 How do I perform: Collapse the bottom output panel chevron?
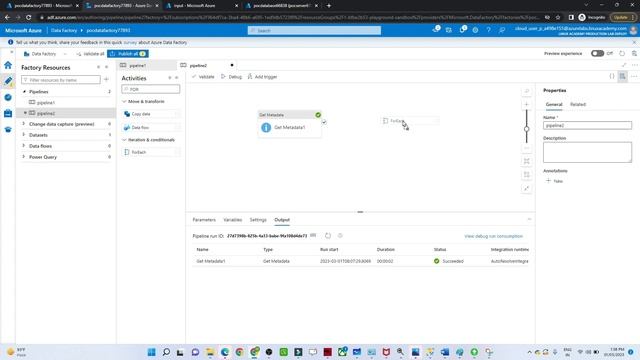click(529, 220)
